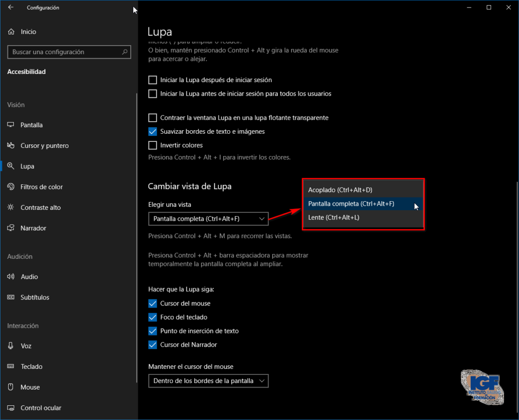The height and width of the screenshot is (420, 519).
Task: Open the Mantener el cursor del mouse dropdown
Action: 208,381
